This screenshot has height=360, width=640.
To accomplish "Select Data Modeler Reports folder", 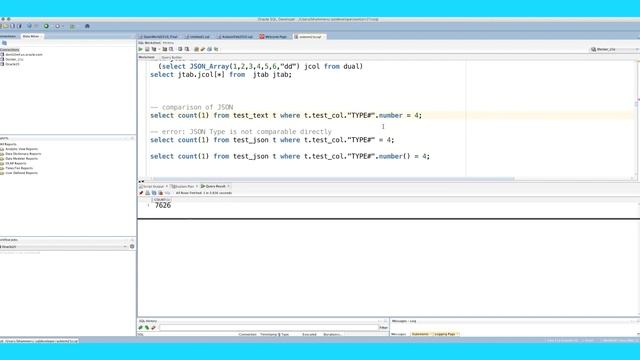I will coord(19,158).
